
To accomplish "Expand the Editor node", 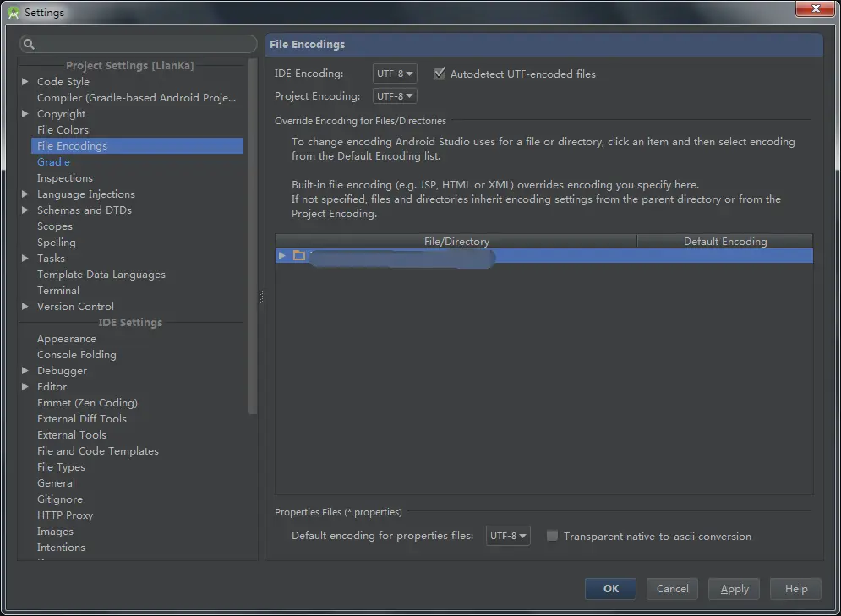I will point(25,386).
